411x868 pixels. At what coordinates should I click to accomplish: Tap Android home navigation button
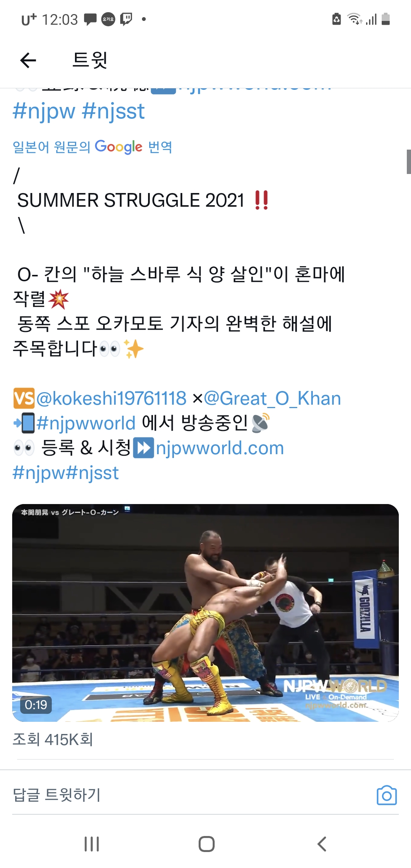(x=207, y=844)
